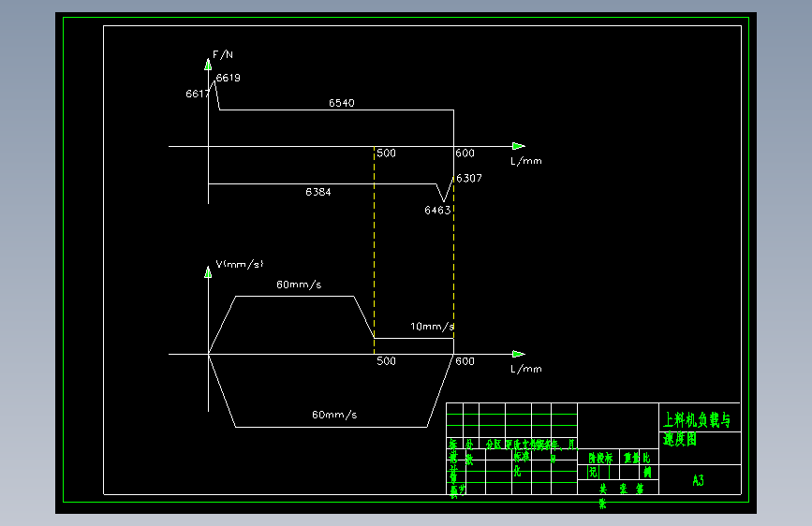Select the 6540 force value text
The width and height of the screenshot is (812, 526).
coord(342,103)
